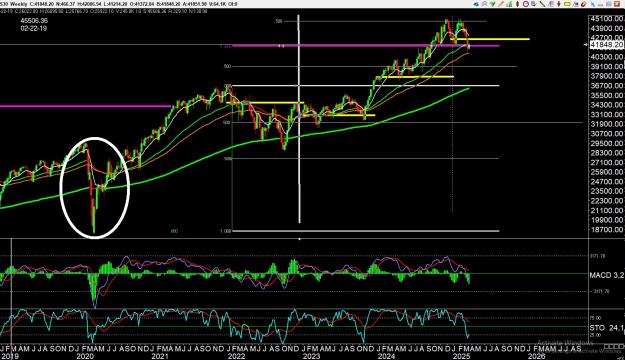
Task: Click the cursor price readout 45506.36
Action: [34, 20]
